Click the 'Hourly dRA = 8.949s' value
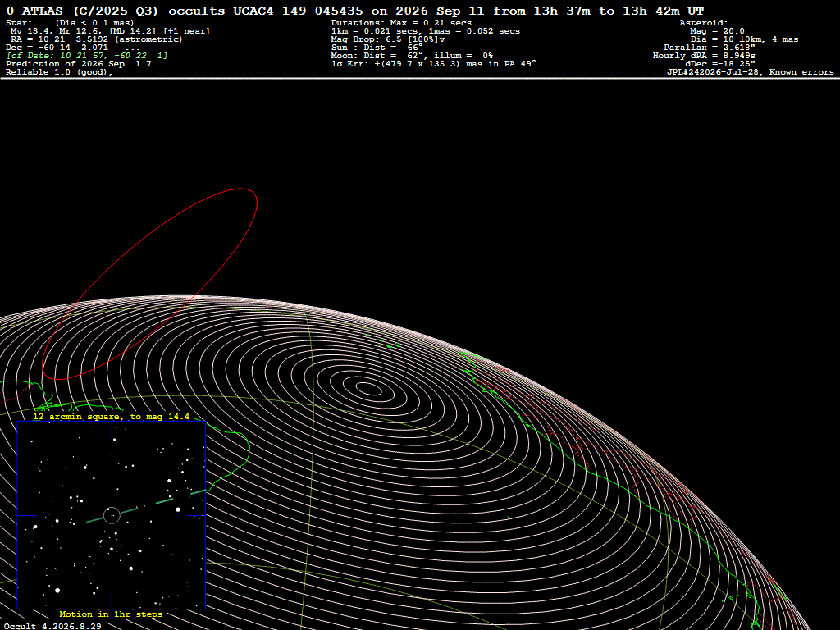 pos(704,56)
